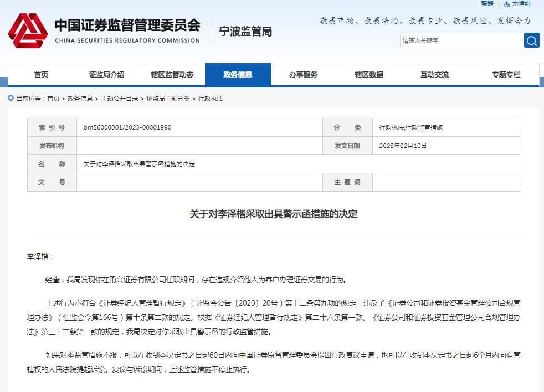Click the location pin icon in breadcrumb
Image resolution: width=544 pixels, height=392 pixels.
click(11, 99)
